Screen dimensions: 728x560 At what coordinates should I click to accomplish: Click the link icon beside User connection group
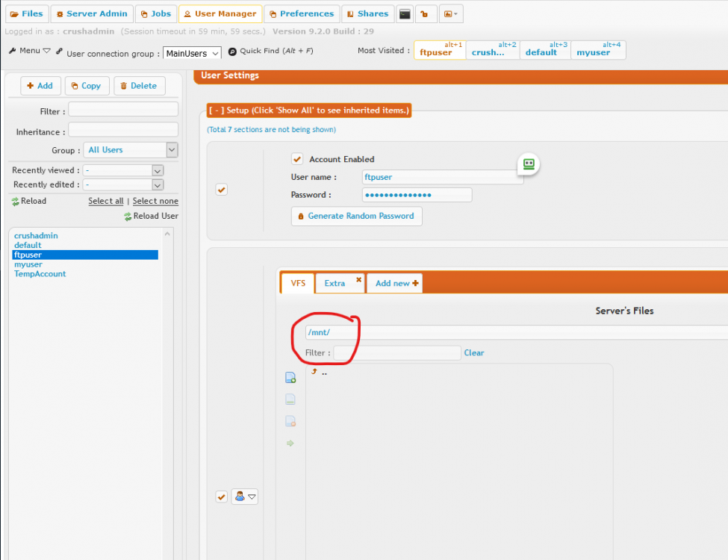59,51
